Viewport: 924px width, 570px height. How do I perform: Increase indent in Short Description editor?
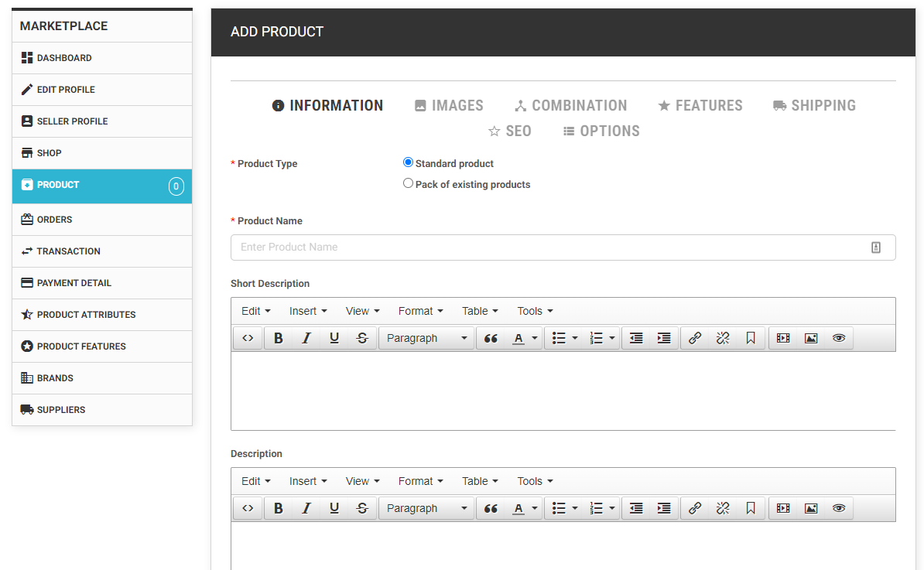tap(663, 338)
